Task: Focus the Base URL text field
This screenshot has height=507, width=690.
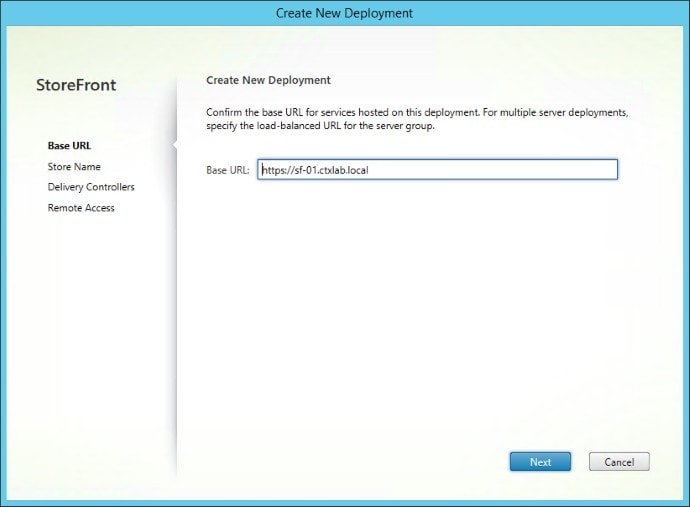Action: tap(437, 170)
